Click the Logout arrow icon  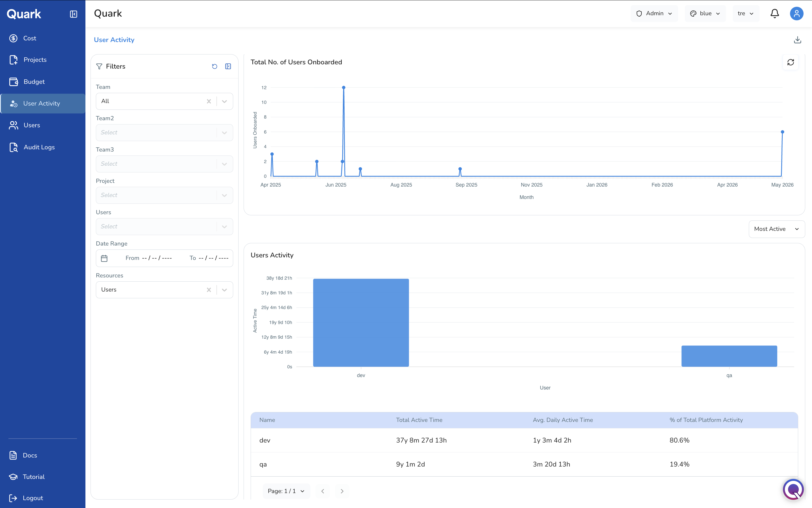13,498
